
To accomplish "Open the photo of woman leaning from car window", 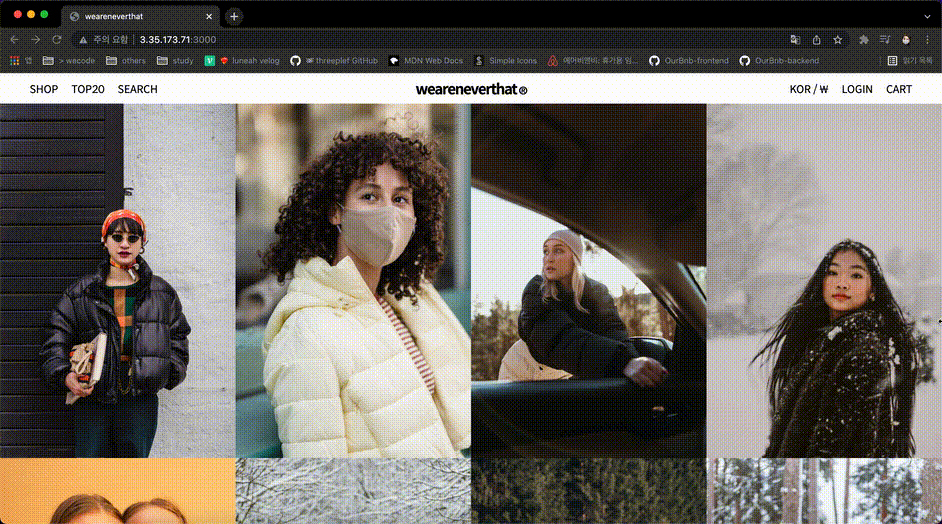I will [x=589, y=281].
